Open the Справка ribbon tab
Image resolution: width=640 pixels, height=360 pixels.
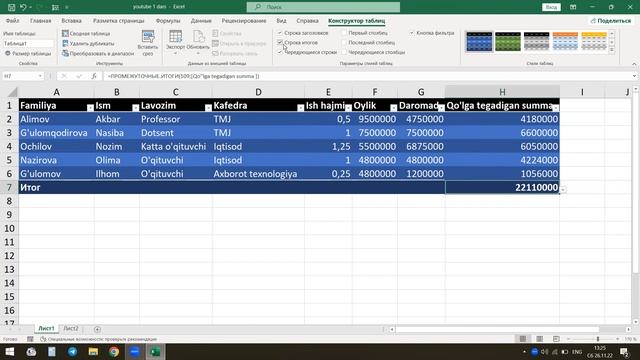click(x=307, y=21)
